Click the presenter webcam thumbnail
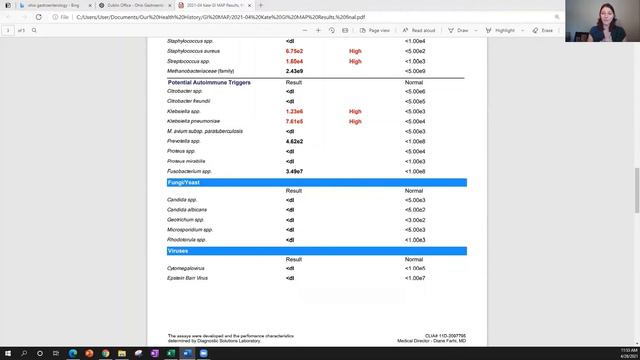The image size is (640, 360). [602, 21]
